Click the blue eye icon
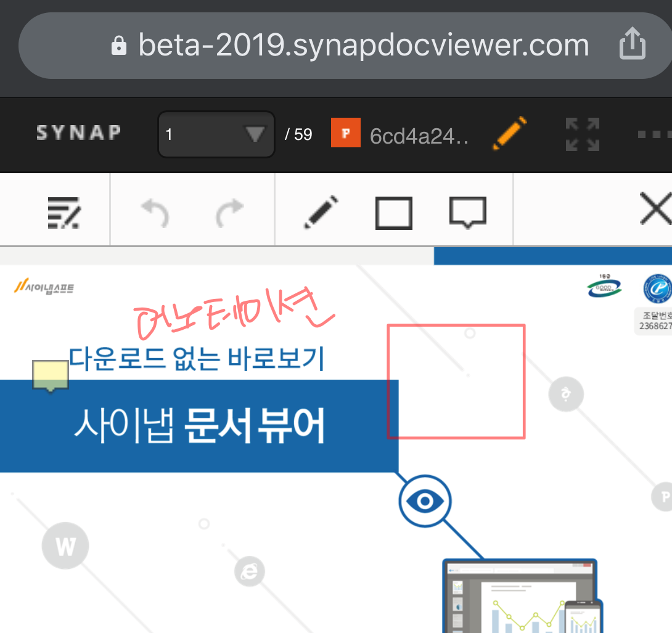Screen dimensions: 672x633 coord(425,500)
